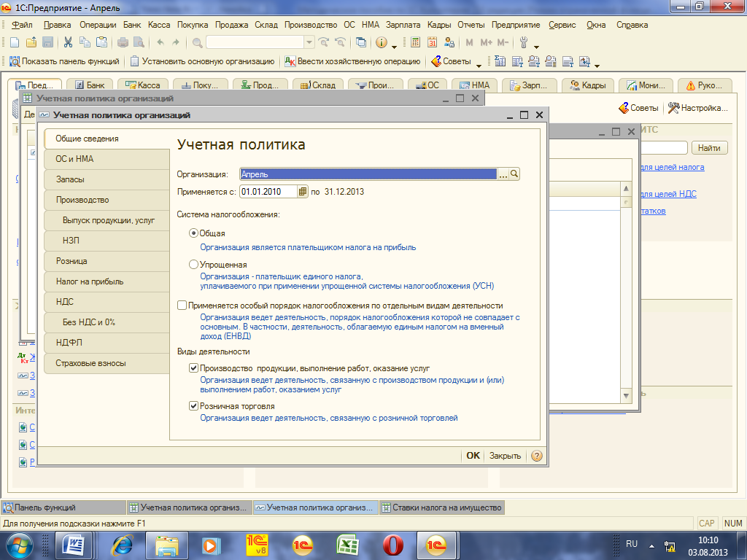Click scroll down arrow in background window

pyautogui.click(x=626, y=396)
